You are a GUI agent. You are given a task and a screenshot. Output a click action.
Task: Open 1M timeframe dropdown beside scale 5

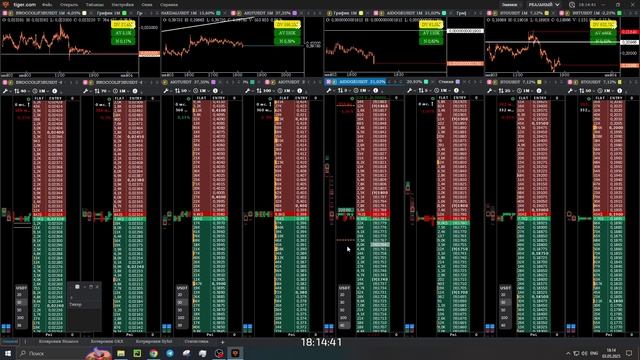(443, 91)
